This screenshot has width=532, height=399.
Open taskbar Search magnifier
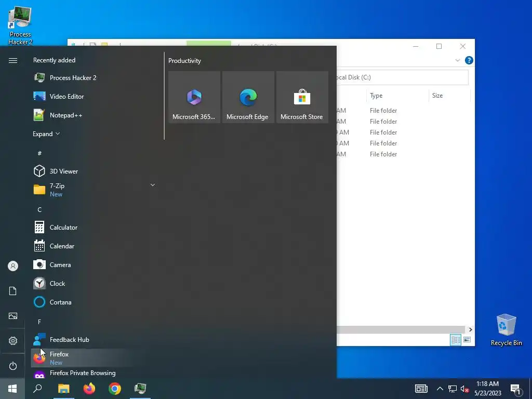(x=37, y=389)
